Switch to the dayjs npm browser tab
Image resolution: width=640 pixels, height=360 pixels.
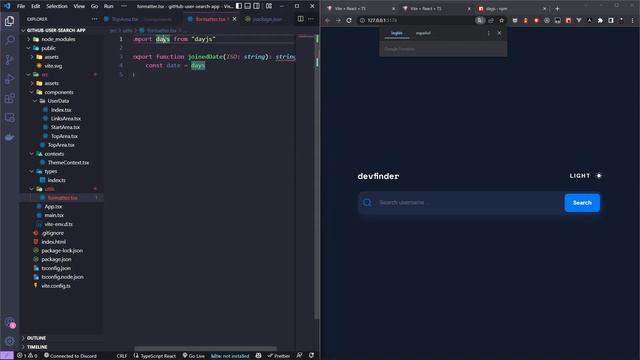click(512, 9)
